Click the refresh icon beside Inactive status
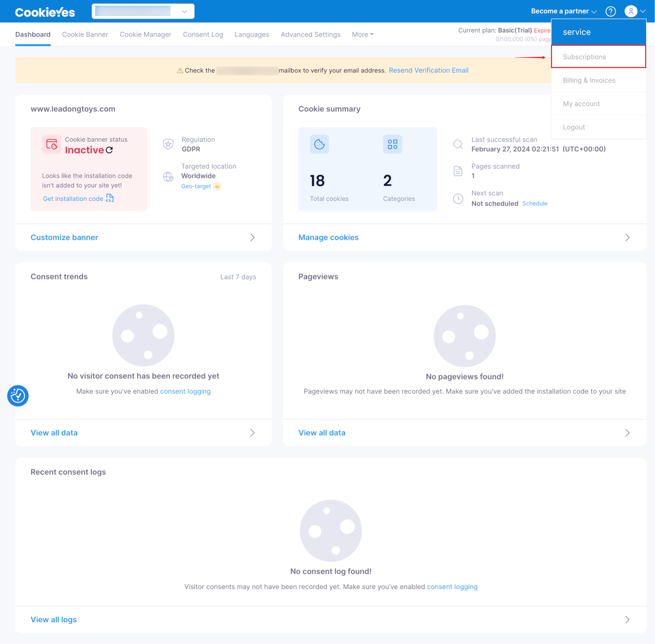 pyautogui.click(x=109, y=150)
